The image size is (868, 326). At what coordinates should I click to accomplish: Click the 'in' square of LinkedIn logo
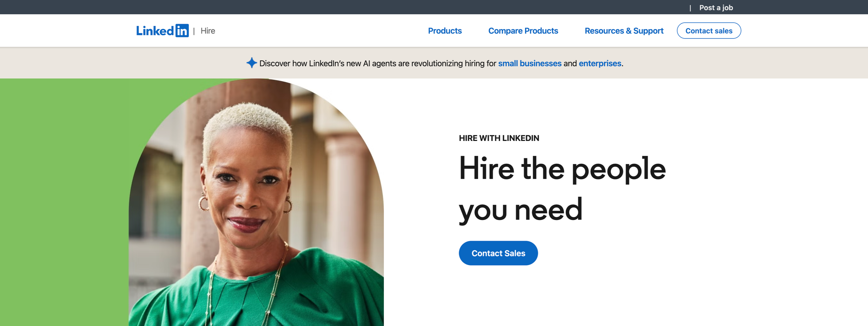[182, 31]
